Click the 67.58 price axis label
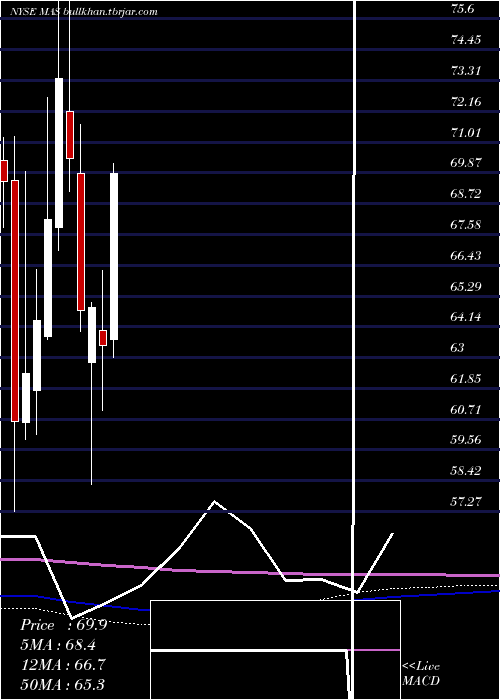The width and height of the screenshot is (500, 700). [466, 224]
